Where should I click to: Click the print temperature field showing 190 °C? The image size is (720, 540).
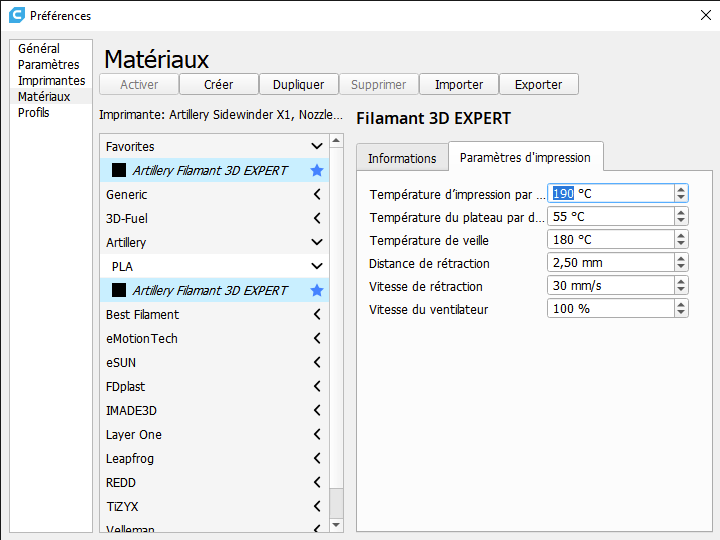[611, 193]
